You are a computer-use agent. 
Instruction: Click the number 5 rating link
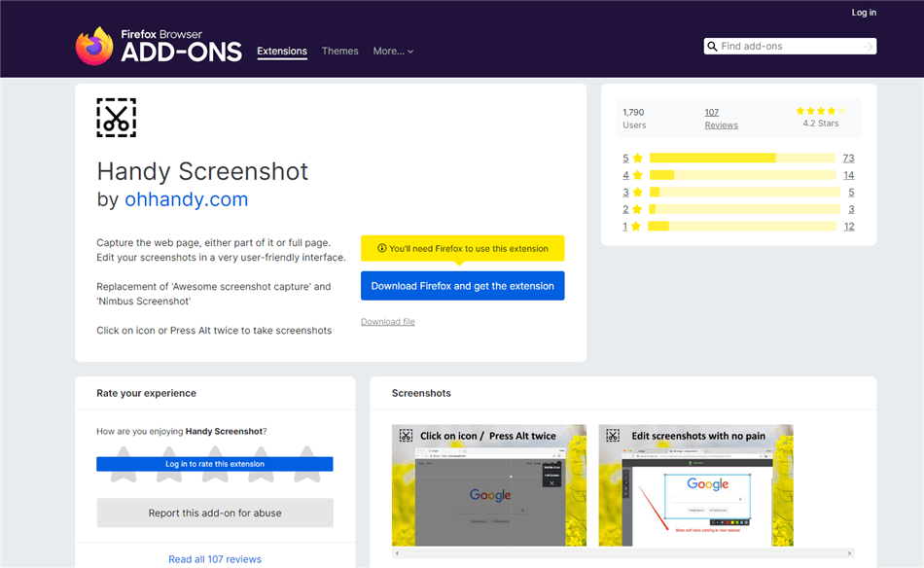(x=625, y=158)
